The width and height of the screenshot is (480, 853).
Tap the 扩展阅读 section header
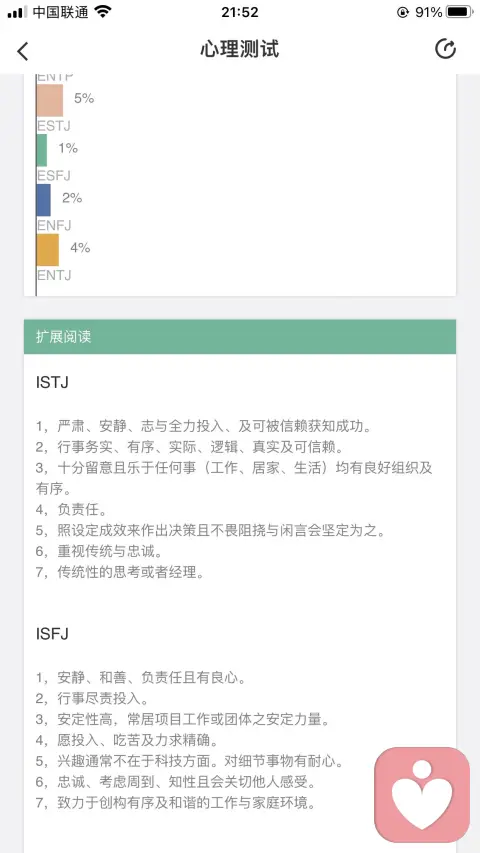240,337
